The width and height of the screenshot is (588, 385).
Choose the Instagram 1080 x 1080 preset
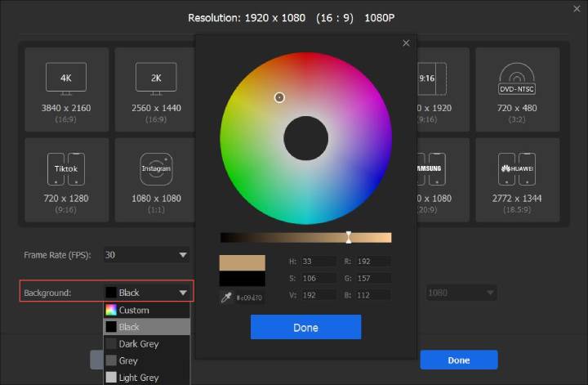click(156, 177)
